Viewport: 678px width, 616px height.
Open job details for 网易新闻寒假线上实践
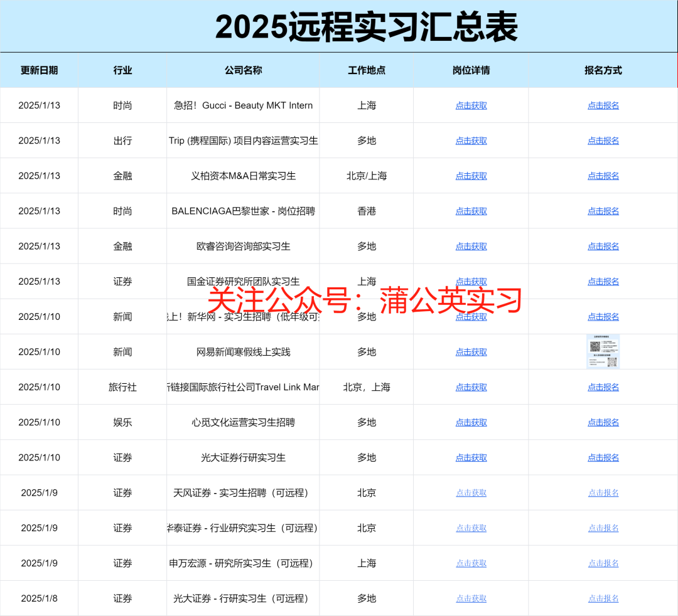pyautogui.click(x=471, y=351)
